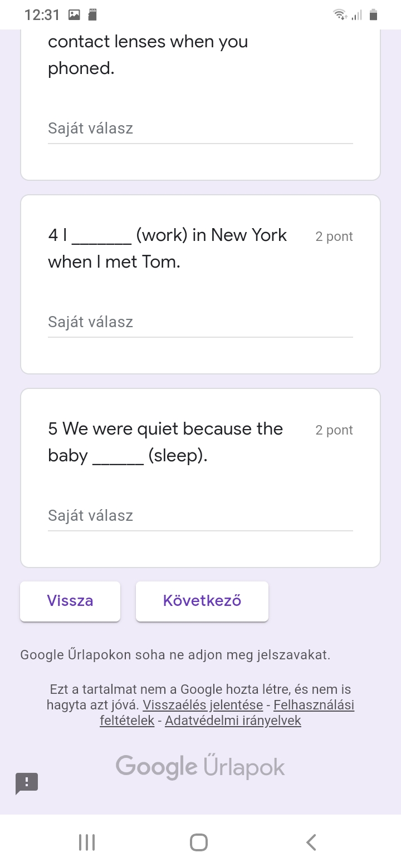Tap the Wi-Fi status icon
Image resolution: width=401 pixels, height=868 pixels.
coord(339,15)
